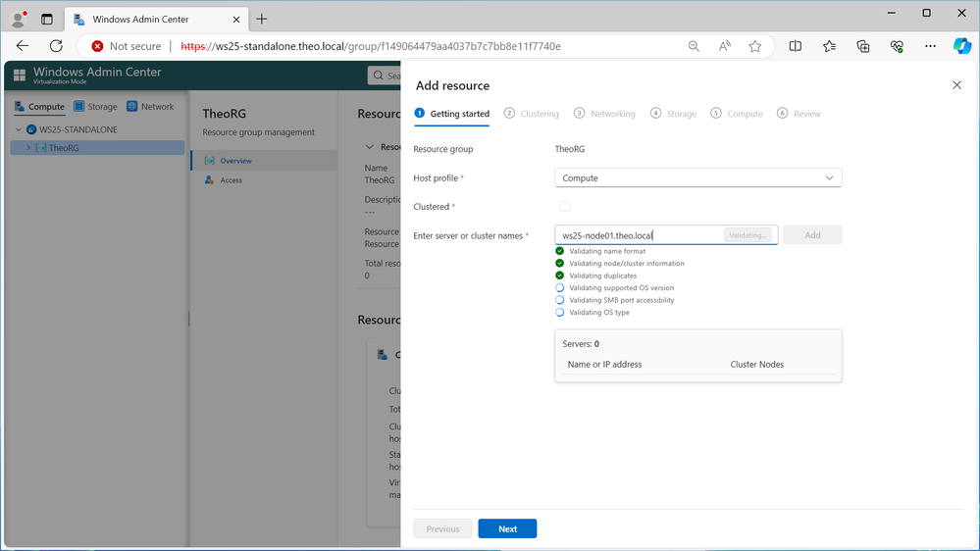Image resolution: width=980 pixels, height=551 pixels.
Task: Go to the Review step
Action: point(799,114)
